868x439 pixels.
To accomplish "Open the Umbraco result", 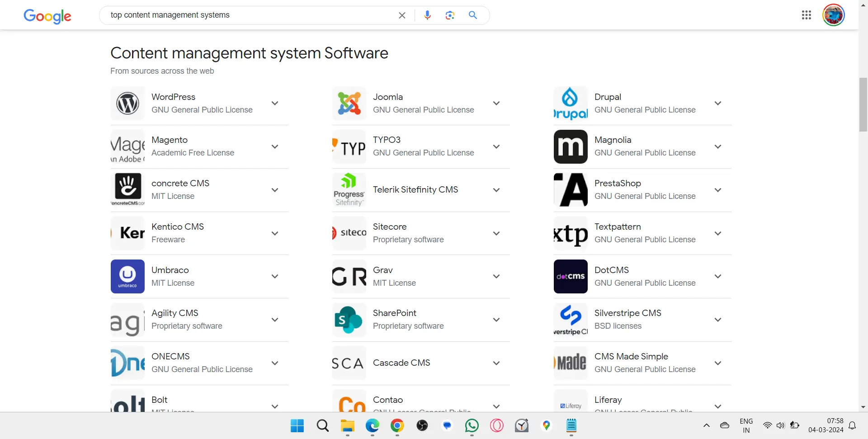I will (199, 276).
